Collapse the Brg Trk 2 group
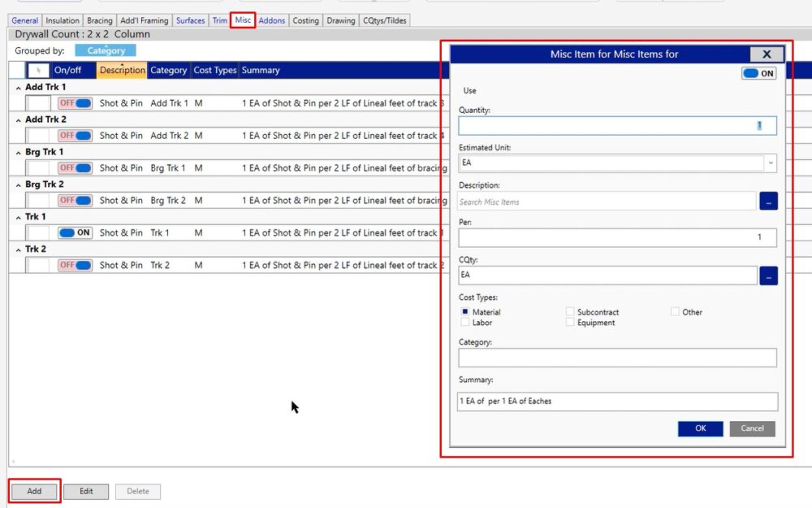The image size is (812, 508). coord(18,185)
